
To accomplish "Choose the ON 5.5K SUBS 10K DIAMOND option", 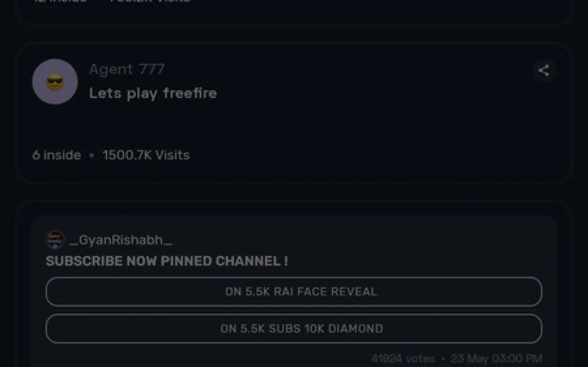I will (293, 329).
